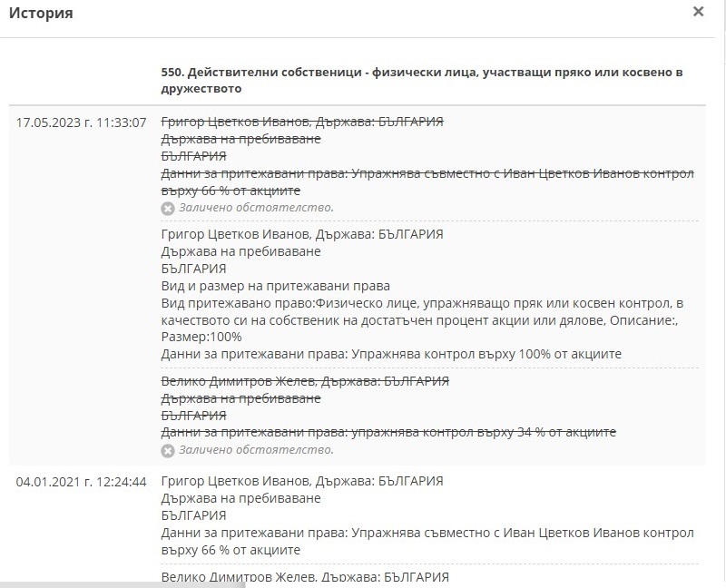Image resolution: width=726 pixels, height=588 pixels.
Task: Click Заличено обстоятелство text below the 66 % entry
Action: [x=256, y=208]
